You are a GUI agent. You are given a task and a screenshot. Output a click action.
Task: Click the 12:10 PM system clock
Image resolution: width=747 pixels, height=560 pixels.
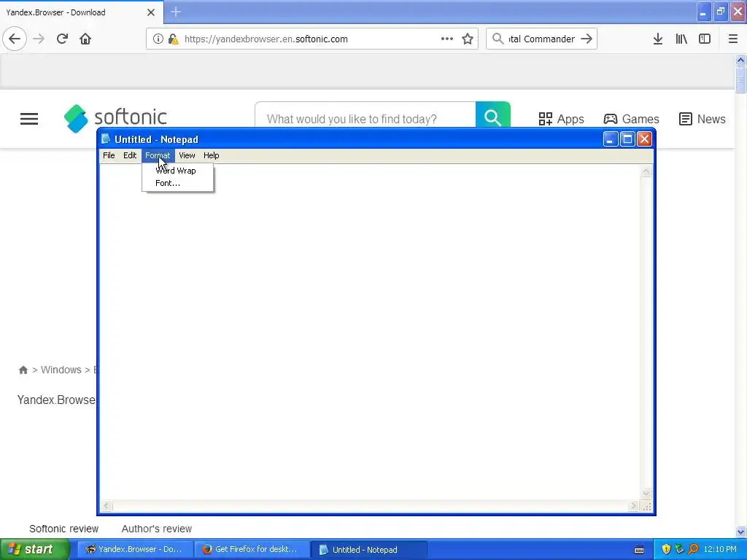pos(720,549)
